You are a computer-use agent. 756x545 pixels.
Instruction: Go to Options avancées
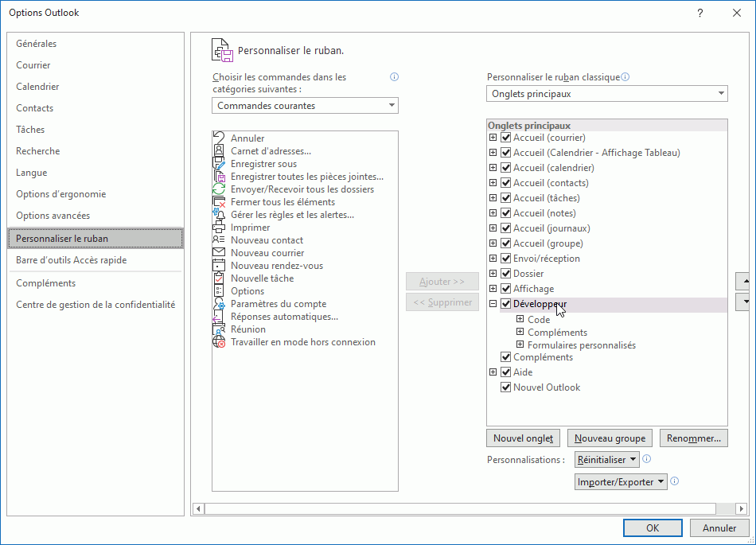pos(95,216)
